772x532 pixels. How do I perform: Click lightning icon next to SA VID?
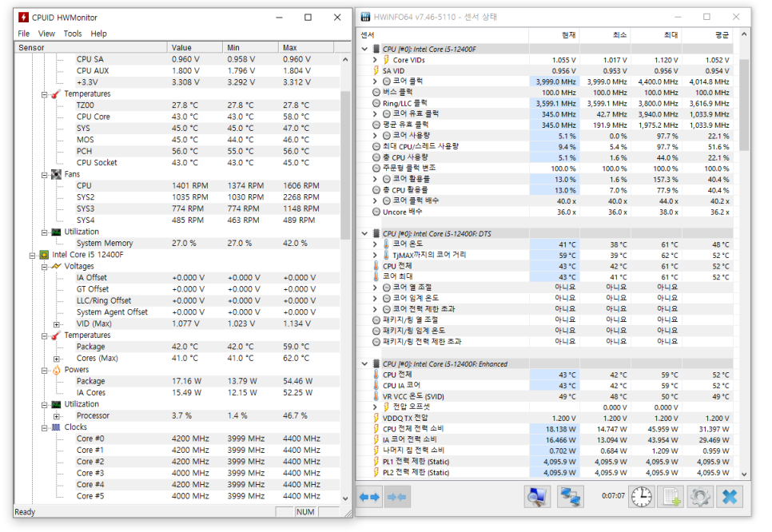click(x=376, y=70)
